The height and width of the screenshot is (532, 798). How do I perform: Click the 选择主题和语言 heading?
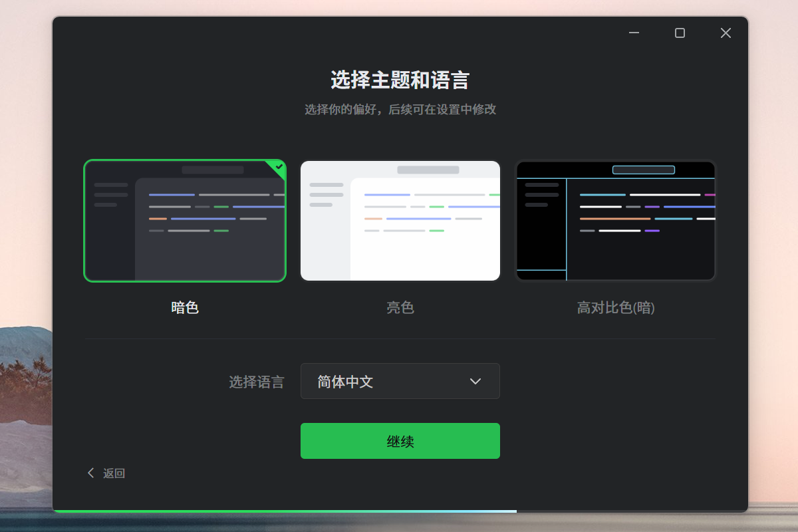coord(400,80)
